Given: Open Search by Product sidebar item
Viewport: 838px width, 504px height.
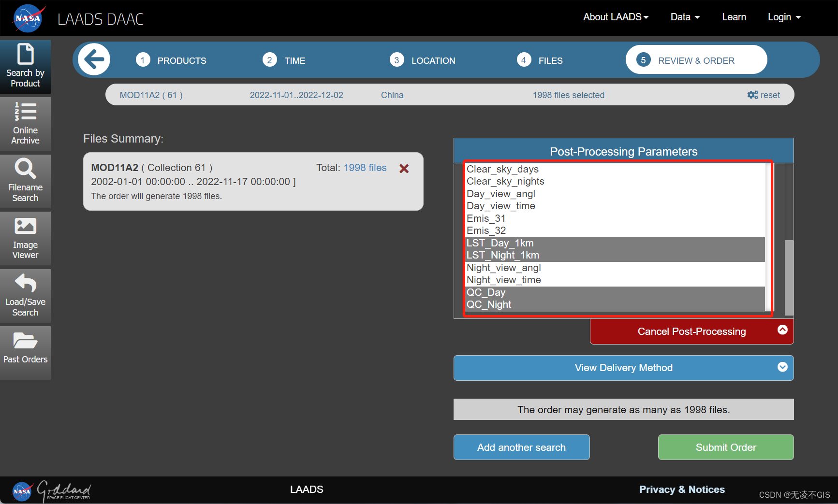Looking at the screenshot, I should click(25, 66).
